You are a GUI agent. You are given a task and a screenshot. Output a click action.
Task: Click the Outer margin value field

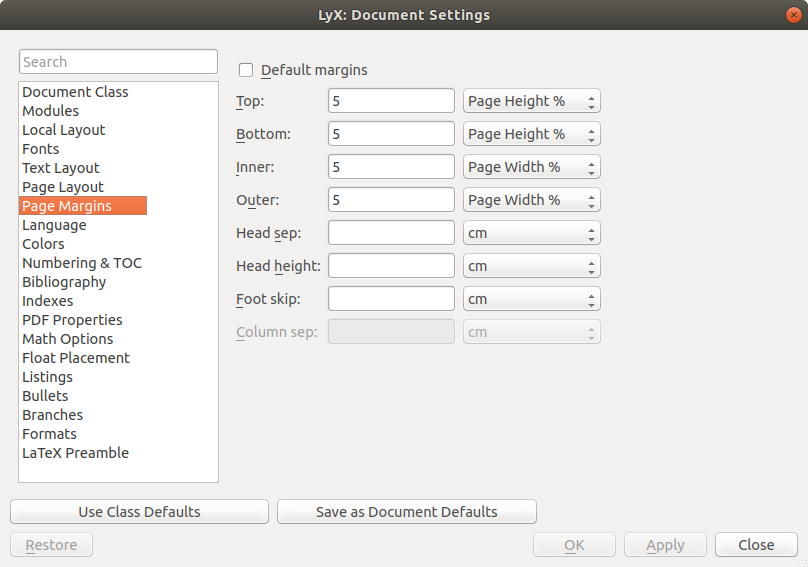coord(391,200)
